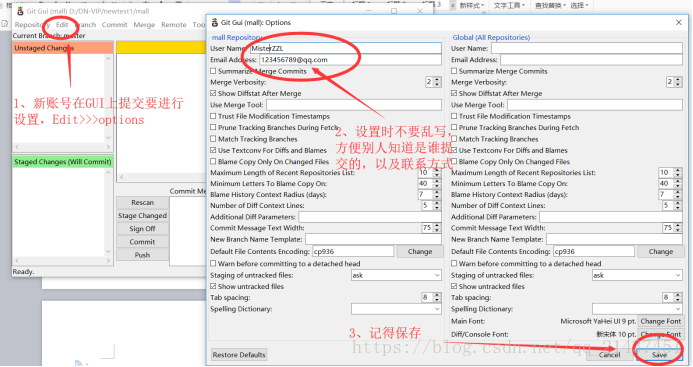The width and height of the screenshot is (693, 367).
Task: Toggle mall Prune Tracking Branches During Fetch
Action: pos(213,128)
